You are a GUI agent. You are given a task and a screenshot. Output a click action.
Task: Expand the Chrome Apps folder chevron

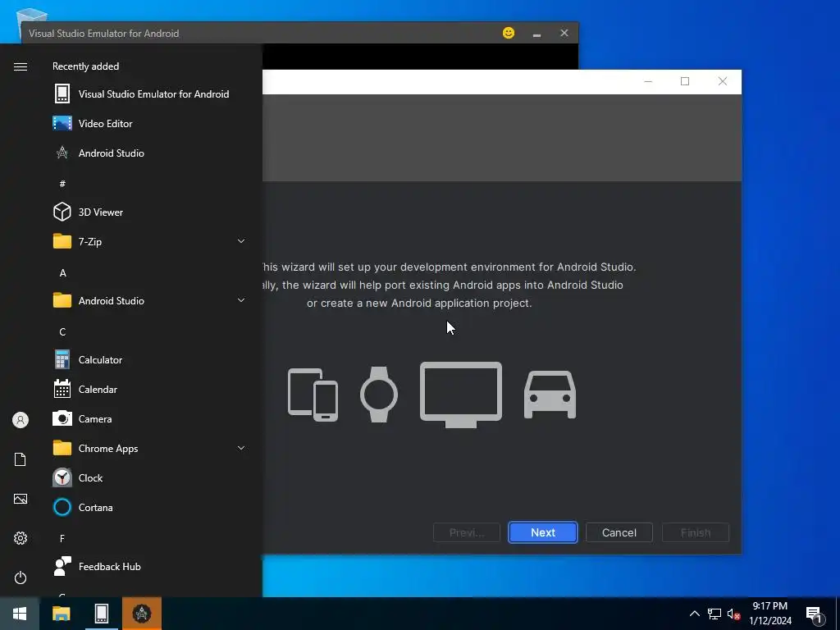241,449
